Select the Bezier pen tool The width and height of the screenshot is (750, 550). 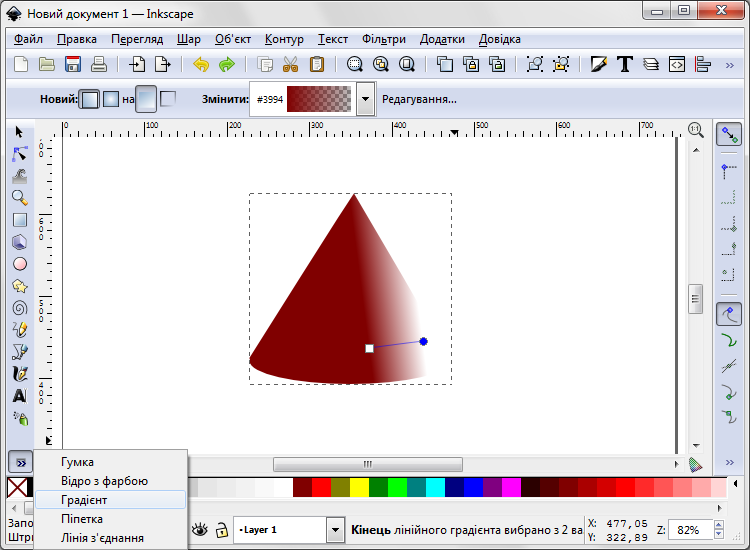[20, 352]
